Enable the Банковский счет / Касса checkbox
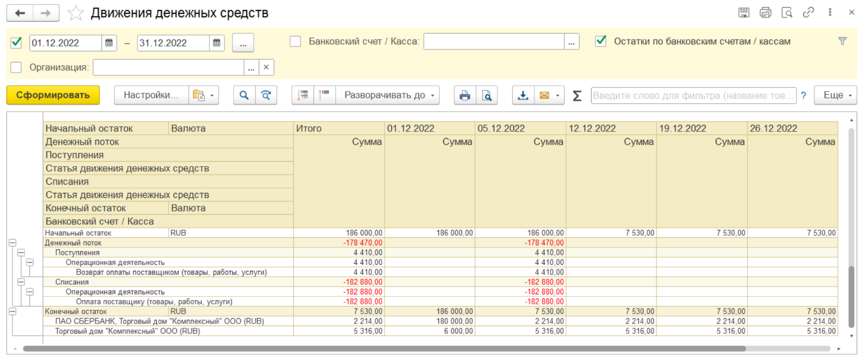Screen dimensions: 868x361 click(295, 41)
